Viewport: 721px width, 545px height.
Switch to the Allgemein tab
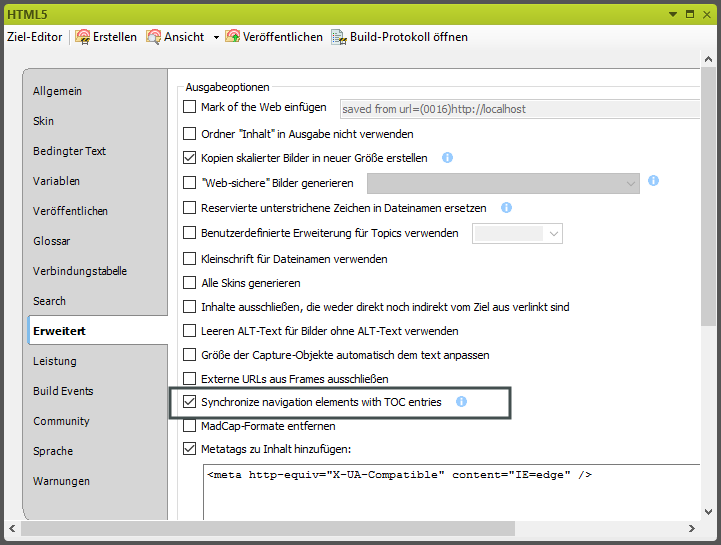pos(58,91)
